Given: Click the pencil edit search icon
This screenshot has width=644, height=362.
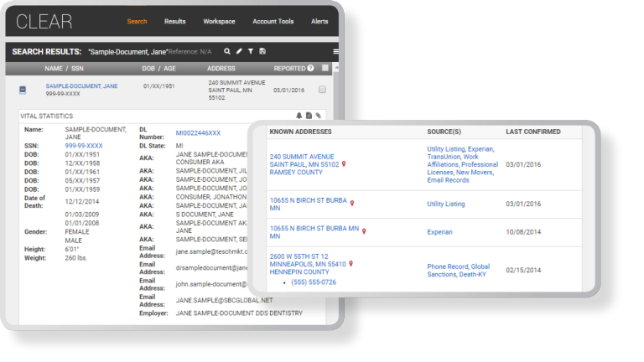Looking at the screenshot, I should click(239, 51).
